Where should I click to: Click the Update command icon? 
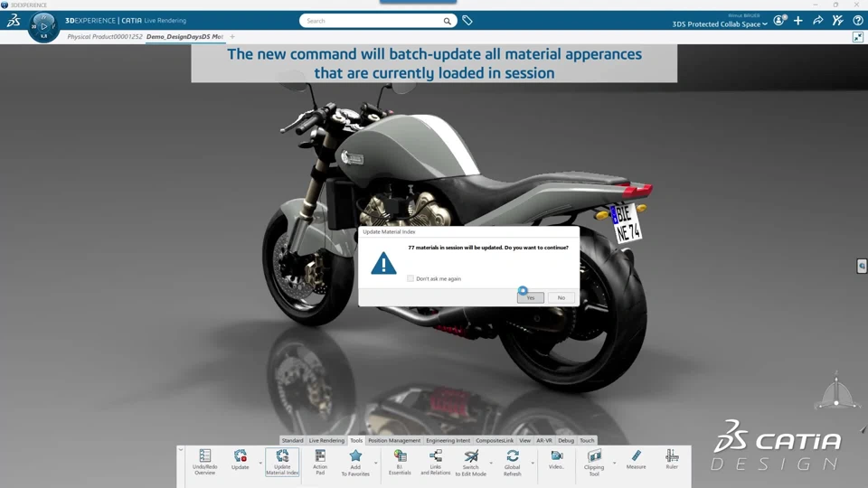(241, 460)
